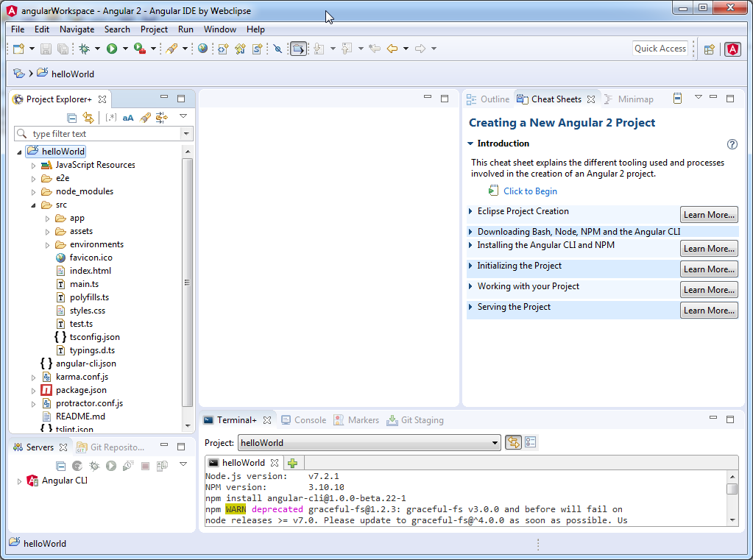Image resolution: width=753 pixels, height=560 pixels.
Task: Open the web browser globe icon
Action: pyautogui.click(x=202, y=49)
